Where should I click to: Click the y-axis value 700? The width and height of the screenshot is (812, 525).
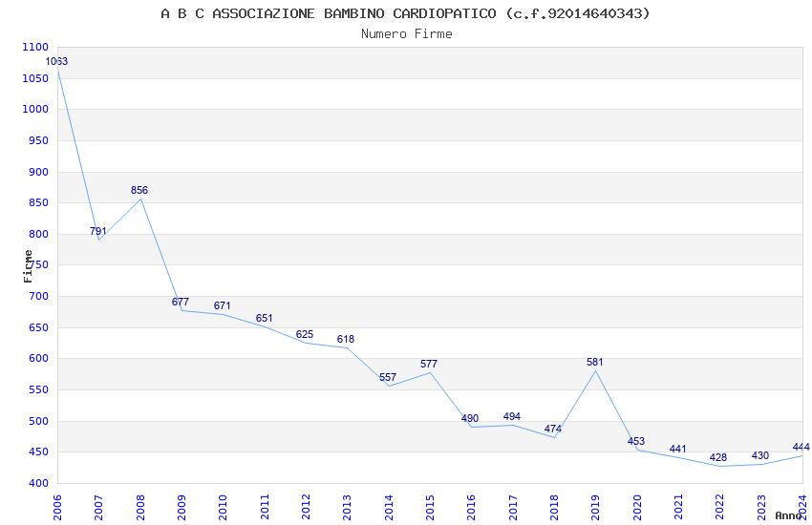38,296
